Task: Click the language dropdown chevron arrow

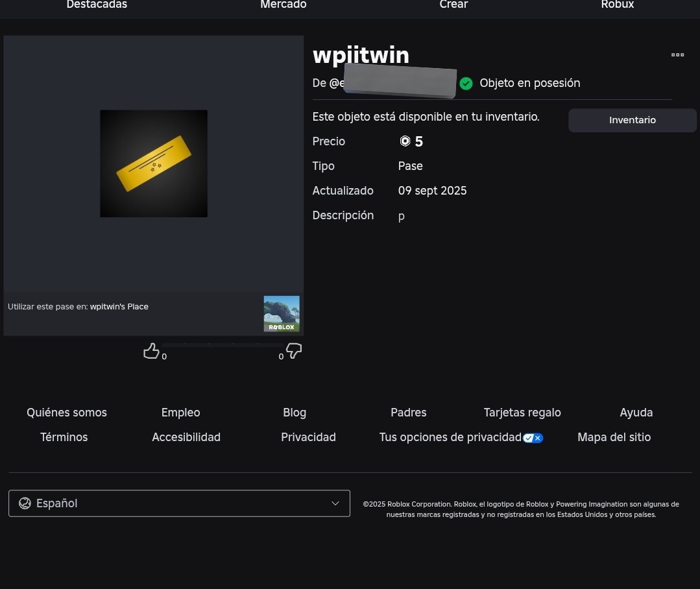Action: tap(335, 503)
